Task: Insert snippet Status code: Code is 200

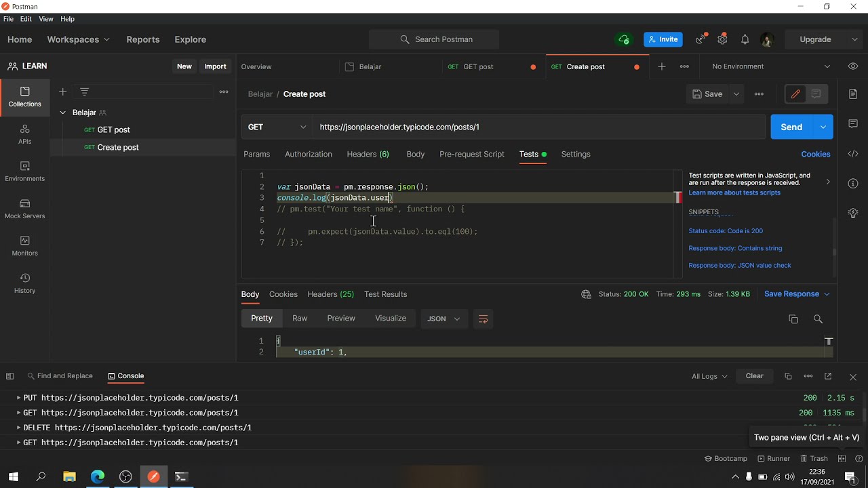Action: [726, 231]
